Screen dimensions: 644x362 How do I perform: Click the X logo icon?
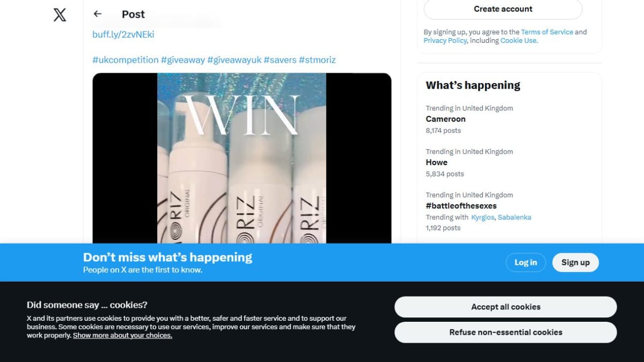tap(60, 14)
